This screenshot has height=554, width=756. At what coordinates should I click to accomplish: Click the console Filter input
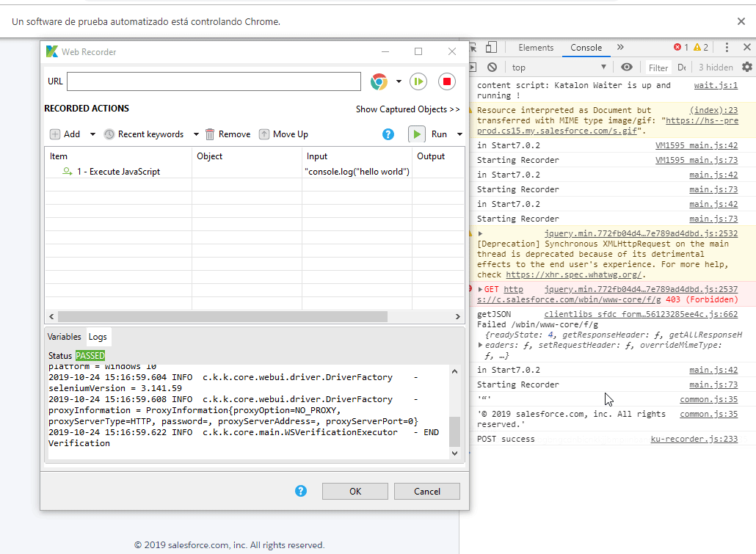[x=658, y=68]
